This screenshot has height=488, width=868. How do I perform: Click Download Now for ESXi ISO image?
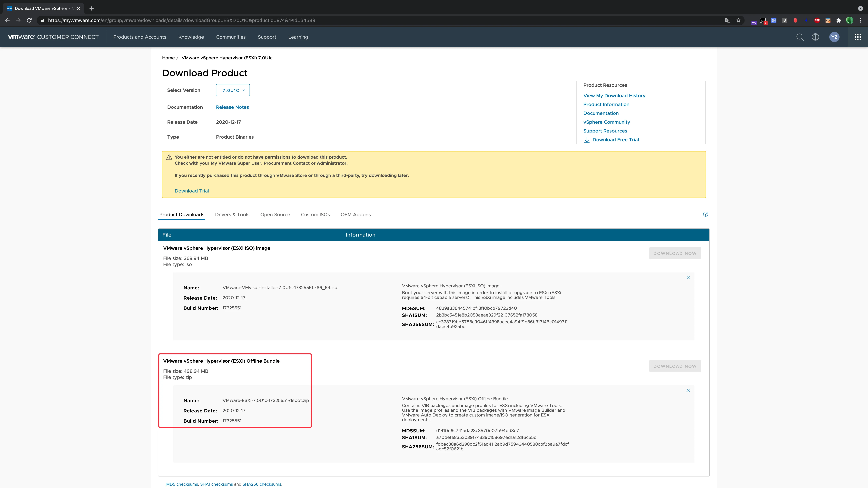coord(675,253)
